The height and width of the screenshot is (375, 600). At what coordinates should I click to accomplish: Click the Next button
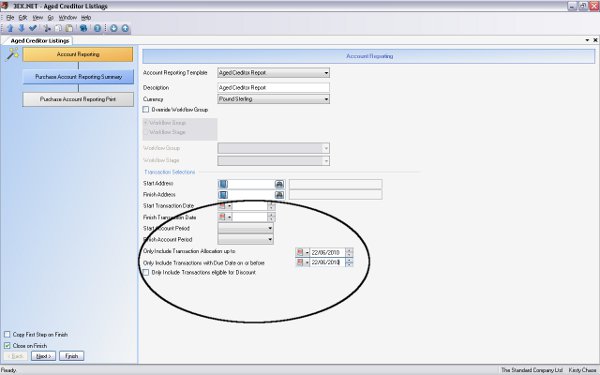tap(44, 356)
